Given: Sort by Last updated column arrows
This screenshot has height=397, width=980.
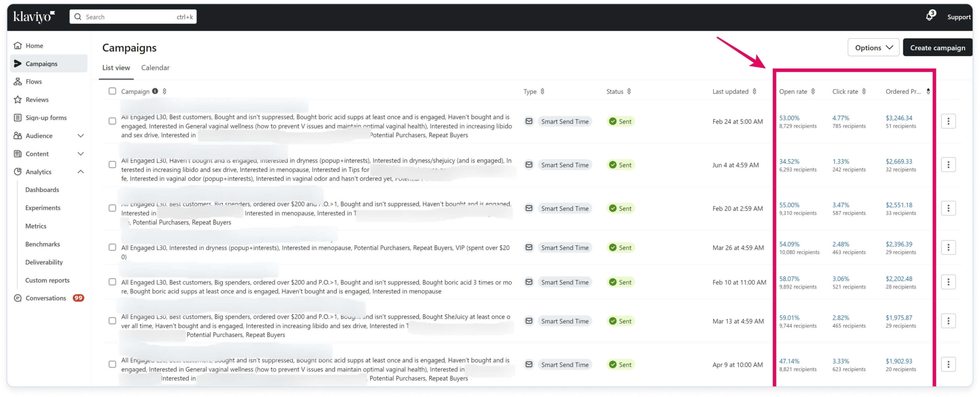Looking at the screenshot, I should click(x=754, y=91).
